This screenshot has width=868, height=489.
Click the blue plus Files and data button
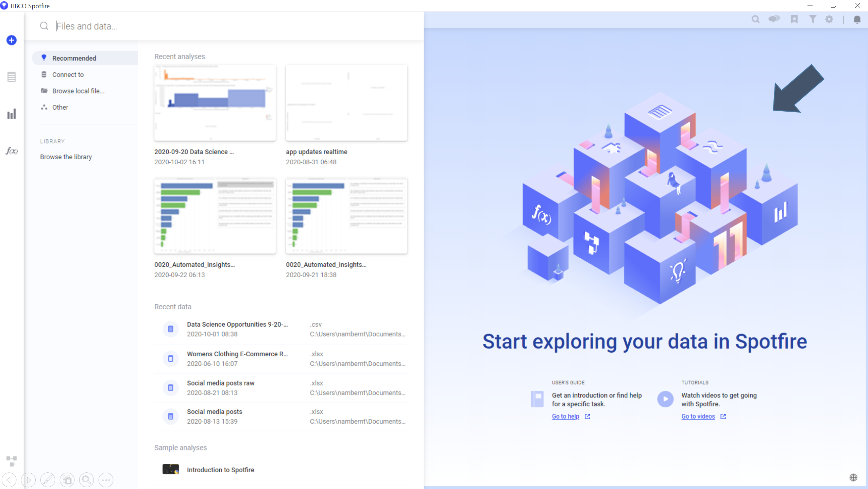coord(12,40)
